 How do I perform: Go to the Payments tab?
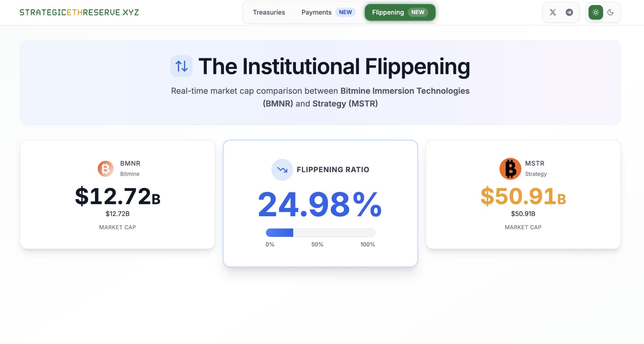click(x=316, y=12)
